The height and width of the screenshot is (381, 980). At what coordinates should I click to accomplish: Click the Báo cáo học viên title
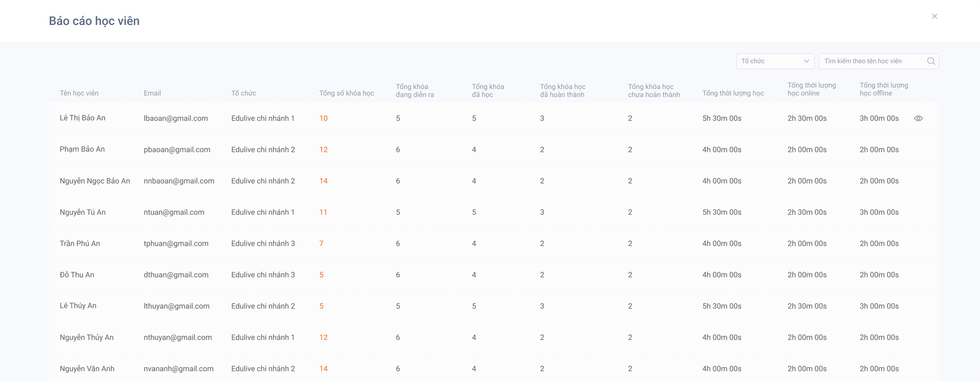click(x=94, y=21)
